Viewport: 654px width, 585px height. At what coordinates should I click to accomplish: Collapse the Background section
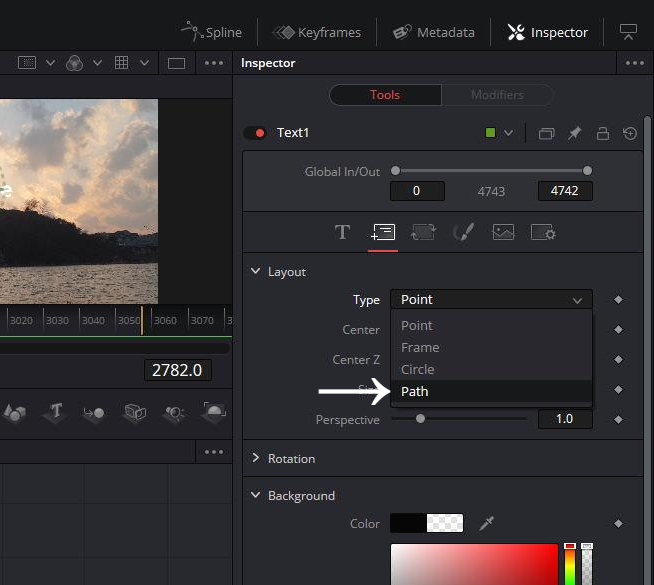point(255,495)
